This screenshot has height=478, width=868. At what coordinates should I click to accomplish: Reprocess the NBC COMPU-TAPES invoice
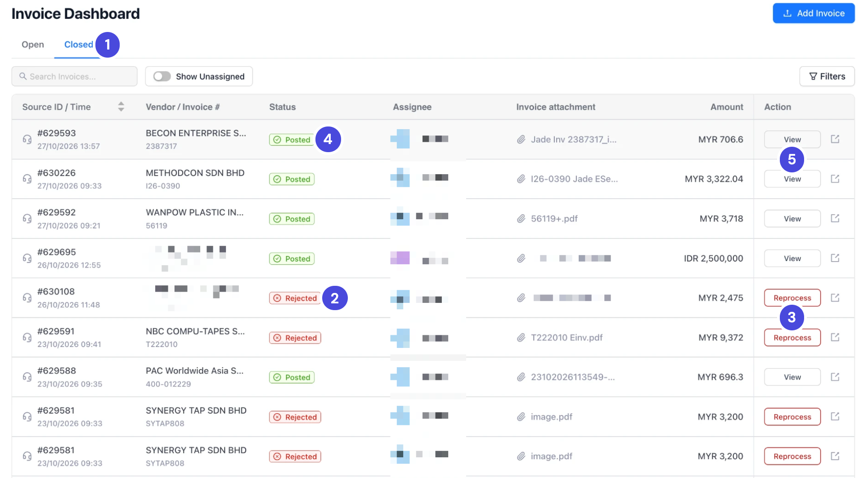tap(792, 338)
